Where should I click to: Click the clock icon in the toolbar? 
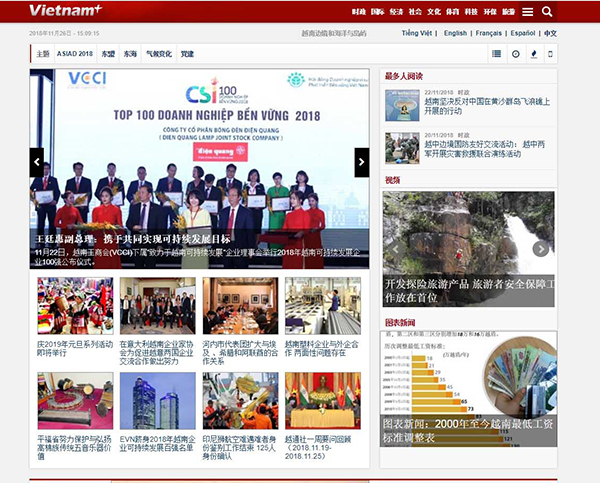click(516, 53)
